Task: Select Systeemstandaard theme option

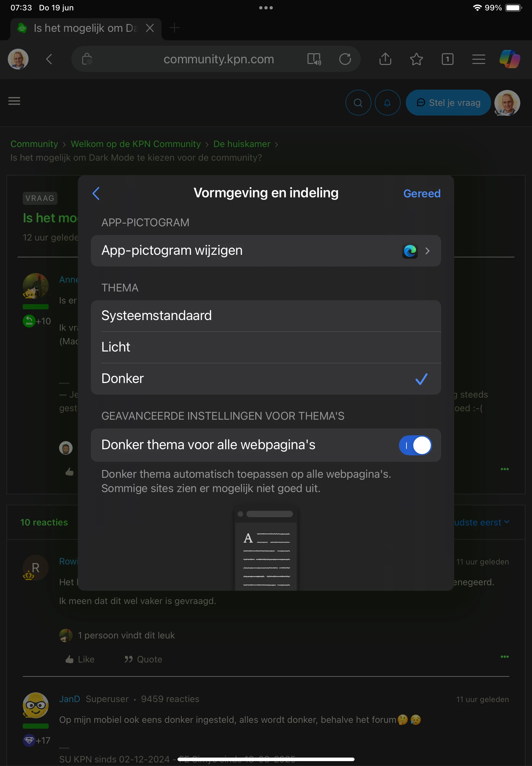Action: 266,315
